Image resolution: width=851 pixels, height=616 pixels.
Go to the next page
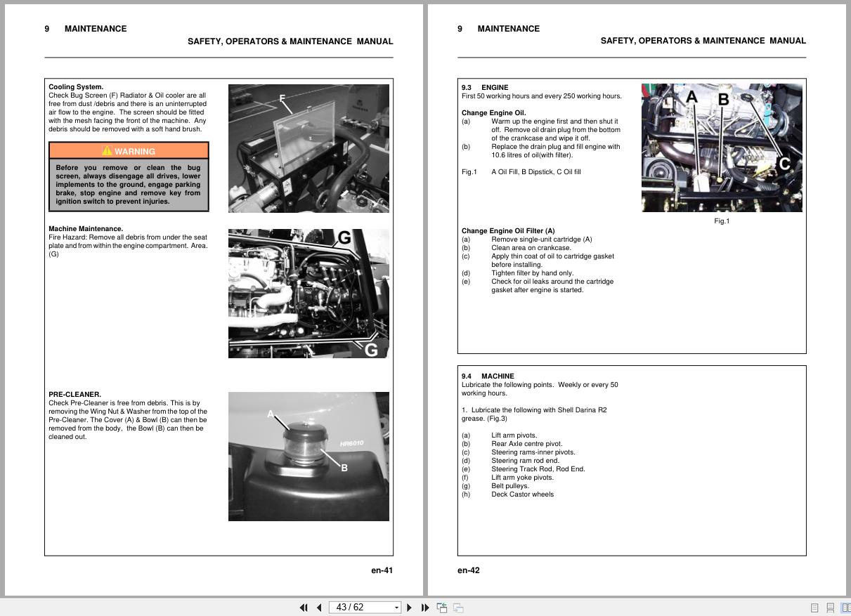pos(410,608)
